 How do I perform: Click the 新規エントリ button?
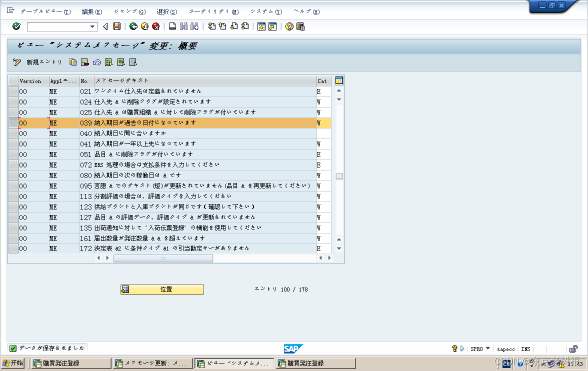tap(44, 62)
